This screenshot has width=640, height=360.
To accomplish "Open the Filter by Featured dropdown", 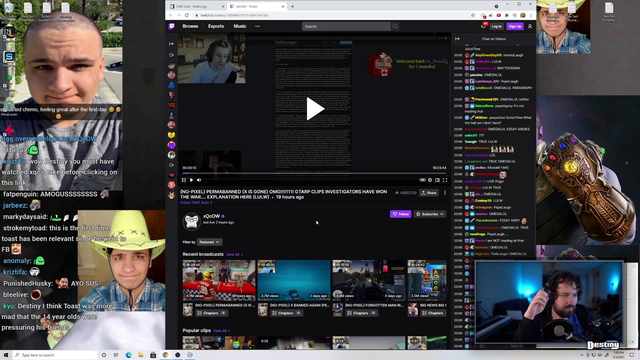I will click(210, 242).
